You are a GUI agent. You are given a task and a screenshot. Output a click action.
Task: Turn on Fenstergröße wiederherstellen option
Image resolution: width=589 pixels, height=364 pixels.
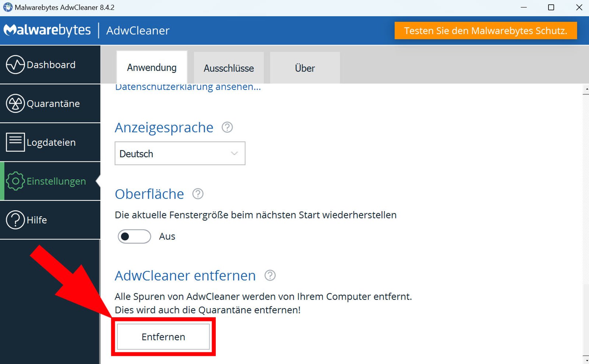(x=134, y=236)
